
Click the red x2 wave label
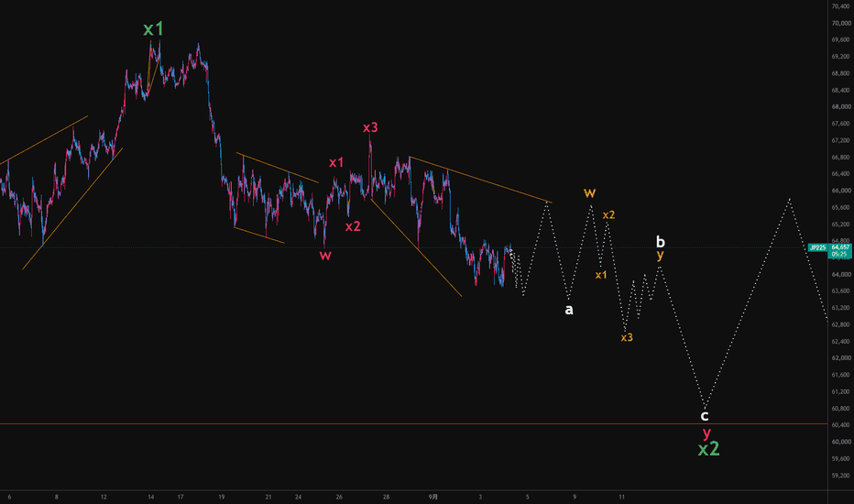353,226
